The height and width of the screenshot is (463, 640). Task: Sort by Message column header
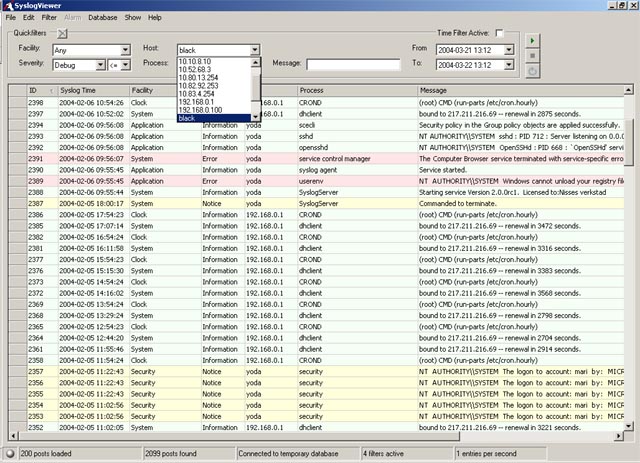click(520, 91)
